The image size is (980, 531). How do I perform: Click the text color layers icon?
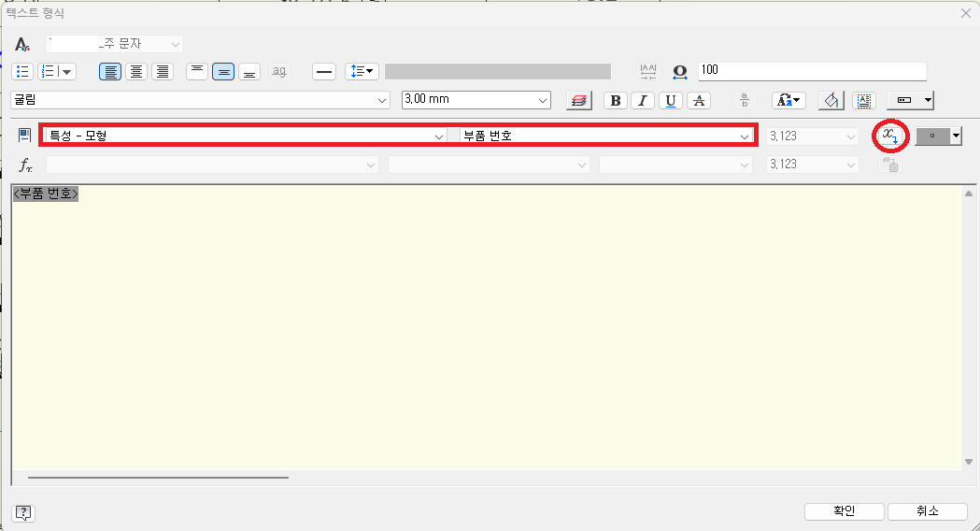[579, 101]
